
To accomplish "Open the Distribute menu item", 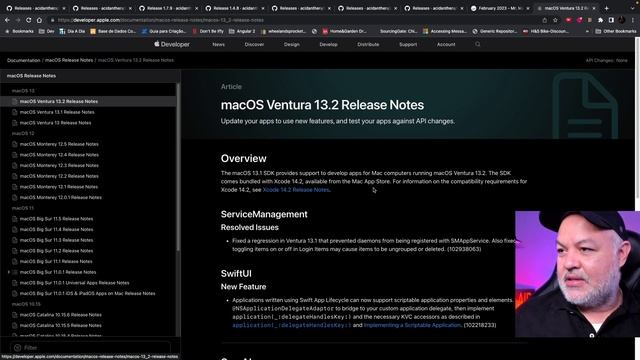I will [368, 44].
